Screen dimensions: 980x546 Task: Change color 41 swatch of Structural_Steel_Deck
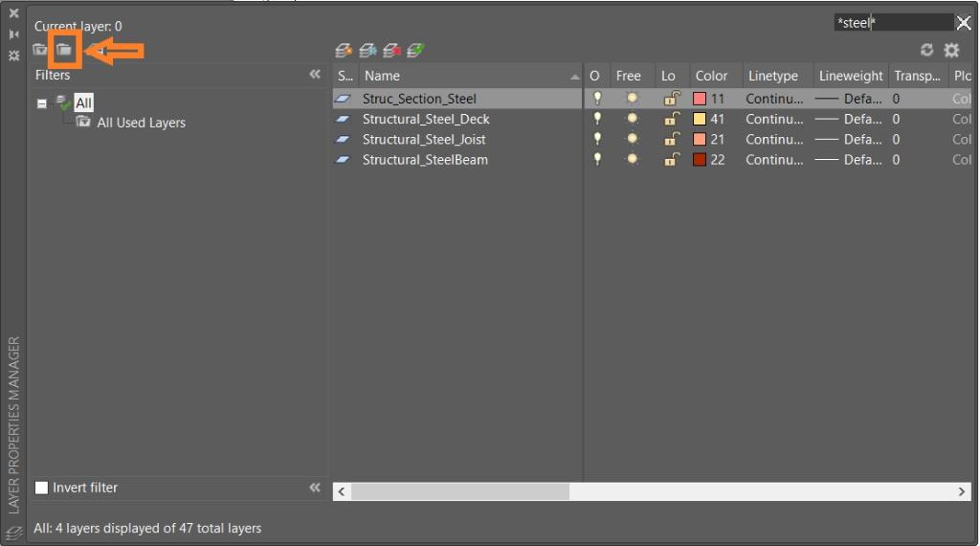(x=700, y=119)
